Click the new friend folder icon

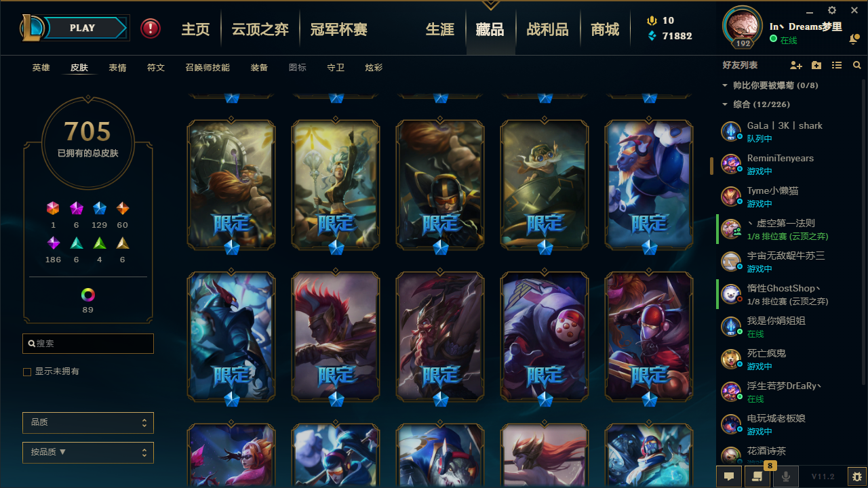[816, 65]
